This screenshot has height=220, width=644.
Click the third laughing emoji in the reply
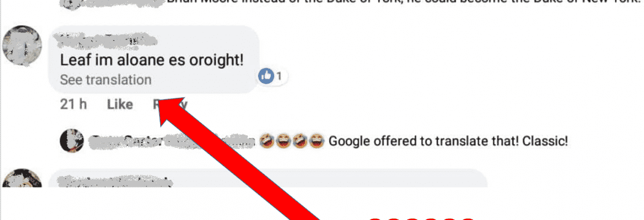299,141
